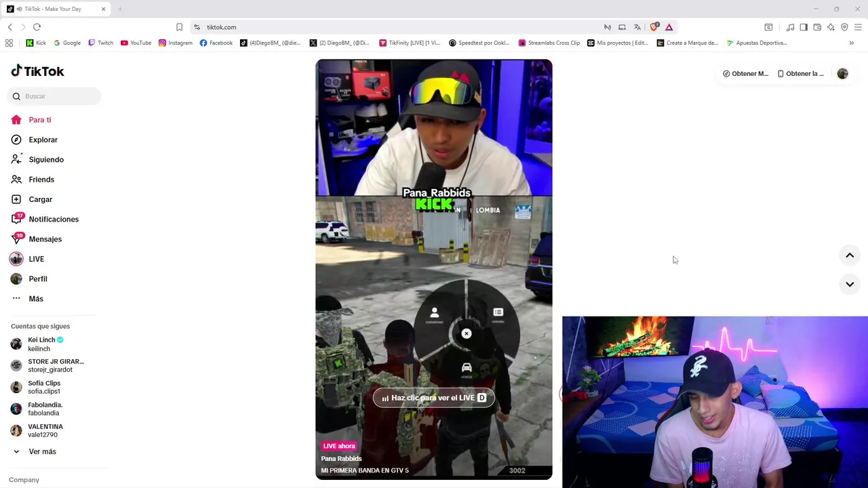Open the Streamlabs Cross Clip bookmark

point(549,43)
